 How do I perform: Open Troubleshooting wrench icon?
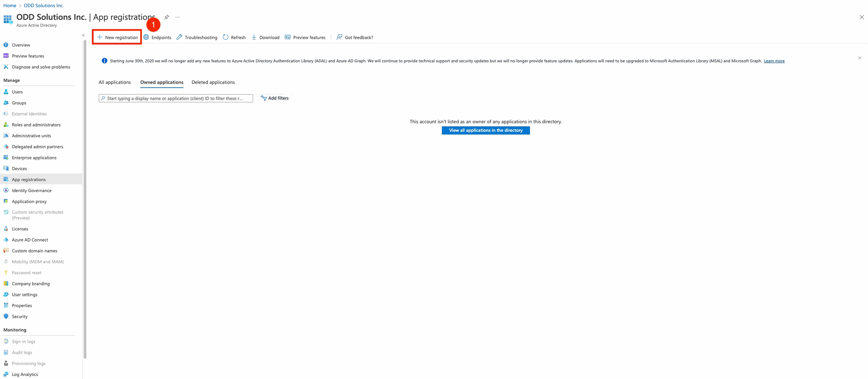point(179,37)
